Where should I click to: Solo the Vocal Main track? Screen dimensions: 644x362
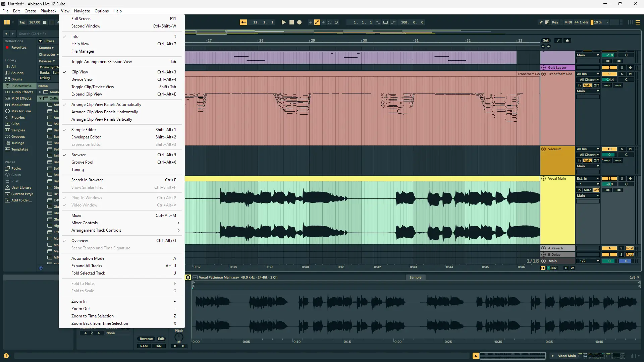click(622, 179)
